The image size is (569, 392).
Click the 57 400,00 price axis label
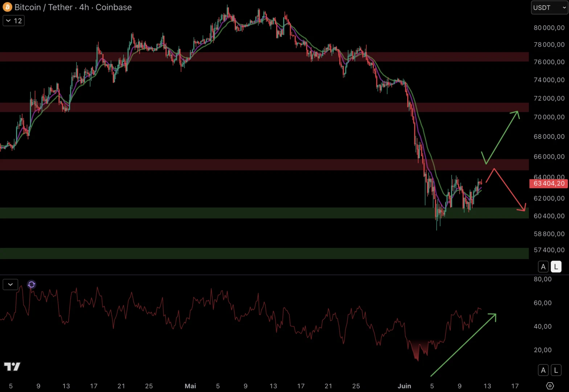coord(549,250)
